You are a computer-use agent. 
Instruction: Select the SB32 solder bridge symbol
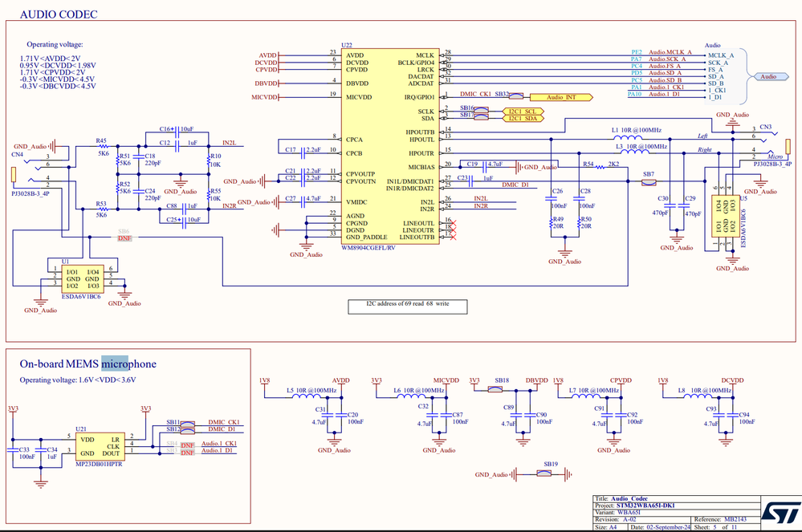(515, 96)
